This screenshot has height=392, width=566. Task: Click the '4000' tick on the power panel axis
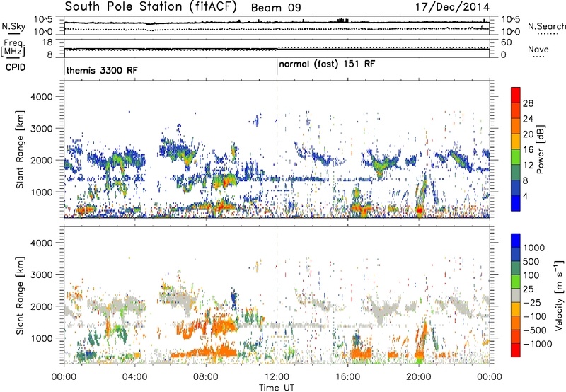pos(41,97)
